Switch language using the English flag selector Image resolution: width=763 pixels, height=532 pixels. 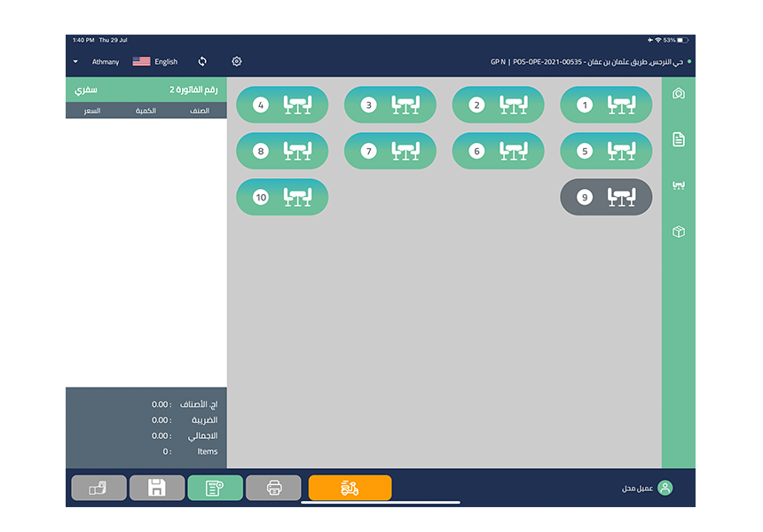coord(154,62)
